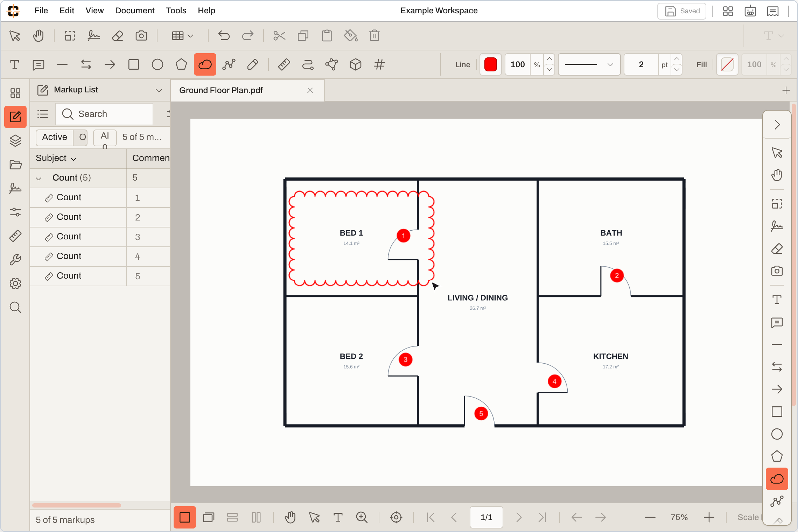
Task: Go to the next page
Action: [519, 517]
